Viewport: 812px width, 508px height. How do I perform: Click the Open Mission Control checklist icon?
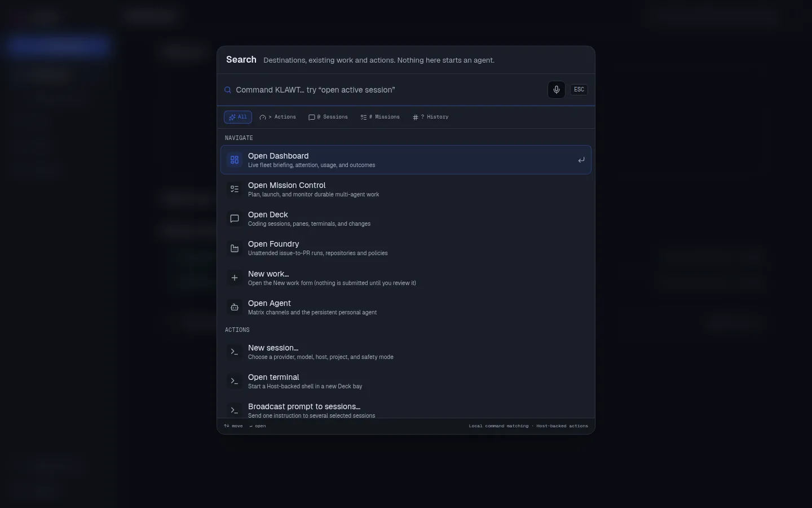(235, 189)
